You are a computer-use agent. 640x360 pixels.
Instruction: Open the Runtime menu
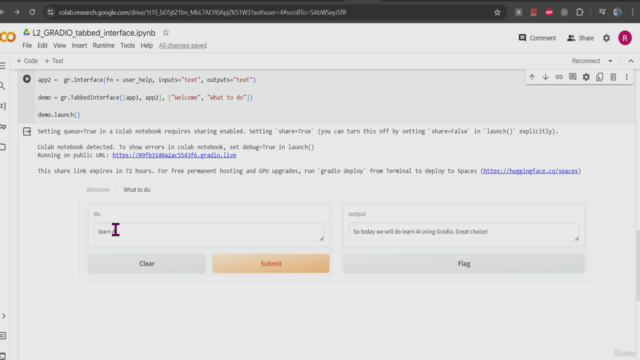104,45
